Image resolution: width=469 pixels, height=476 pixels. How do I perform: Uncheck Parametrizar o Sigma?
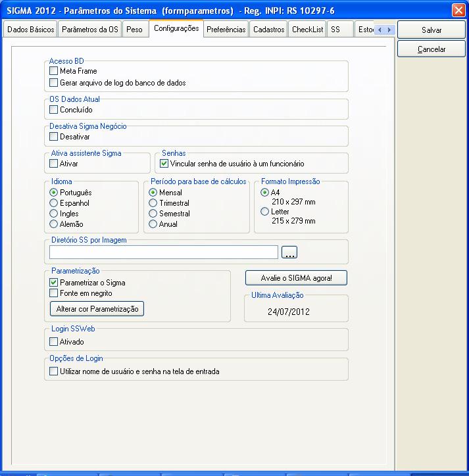pyautogui.click(x=53, y=282)
